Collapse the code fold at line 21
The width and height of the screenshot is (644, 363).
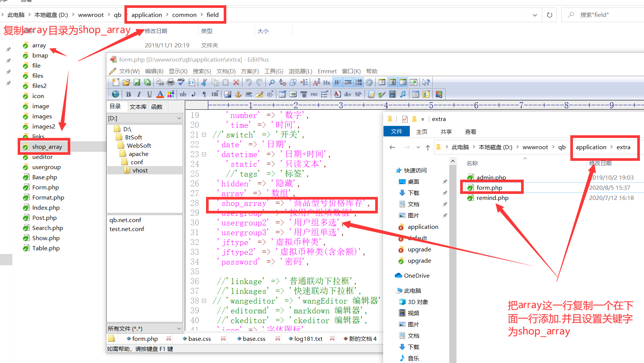click(204, 135)
